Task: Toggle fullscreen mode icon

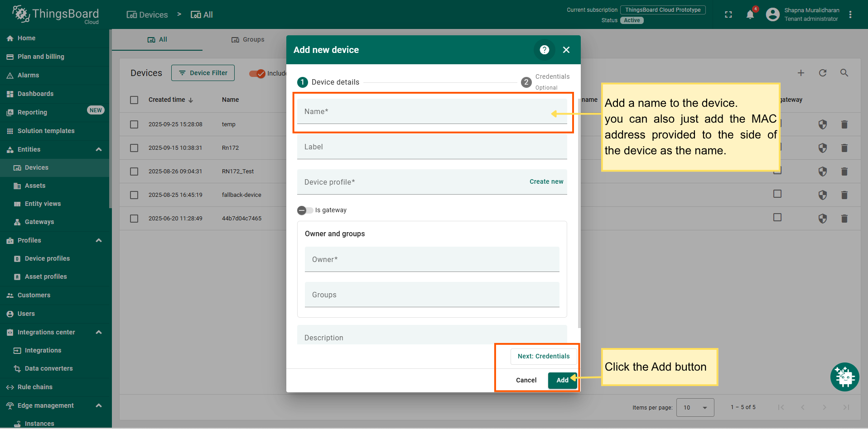Action: click(728, 15)
